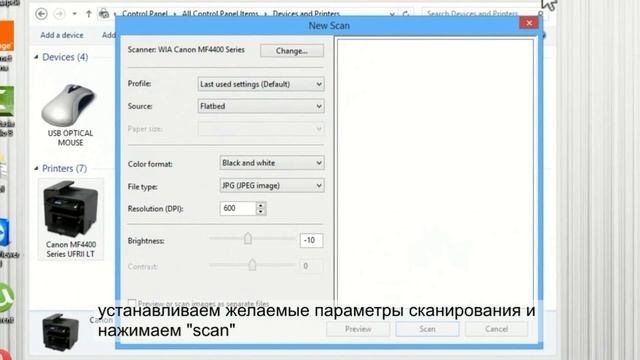Screen dimensions: 640x360
Task: Click the Resolution (DPI) input field
Action: 238,209
